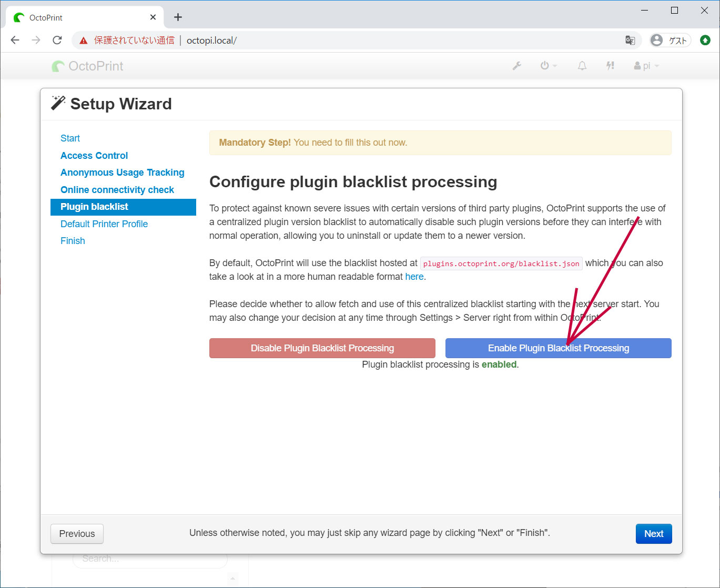This screenshot has width=720, height=588.
Task: Open OctoPrint settings wrench icon
Action: pyautogui.click(x=517, y=66)
